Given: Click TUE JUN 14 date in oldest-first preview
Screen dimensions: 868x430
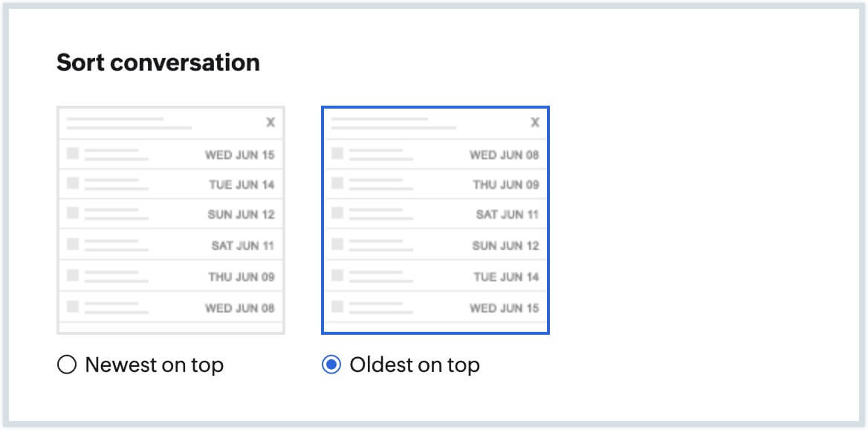Looking at the screenshot, I should 505,277.
